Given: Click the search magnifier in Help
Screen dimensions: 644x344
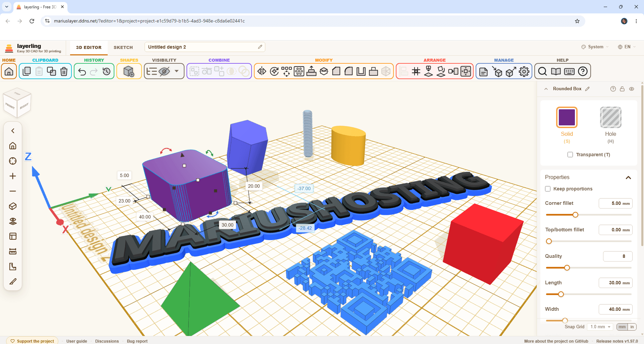Looking at the screenshot, I should pos(542,71).
